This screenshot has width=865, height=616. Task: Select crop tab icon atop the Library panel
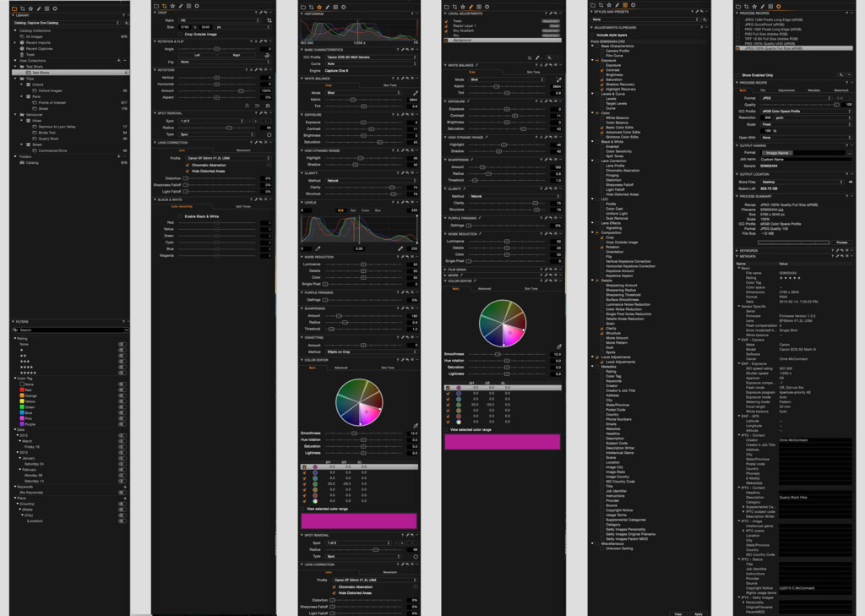pyautogui.click(x=23, y=8)
